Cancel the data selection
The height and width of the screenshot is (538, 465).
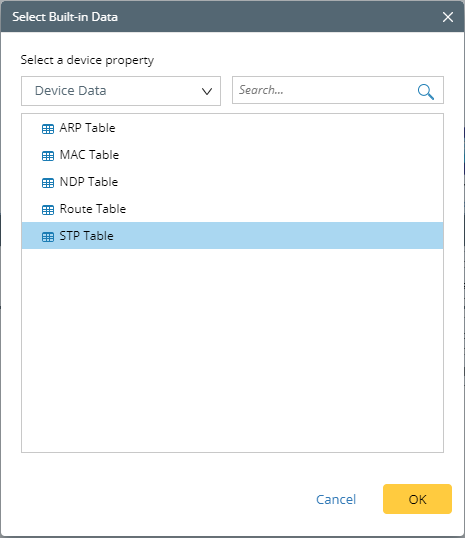coord(336,499)
